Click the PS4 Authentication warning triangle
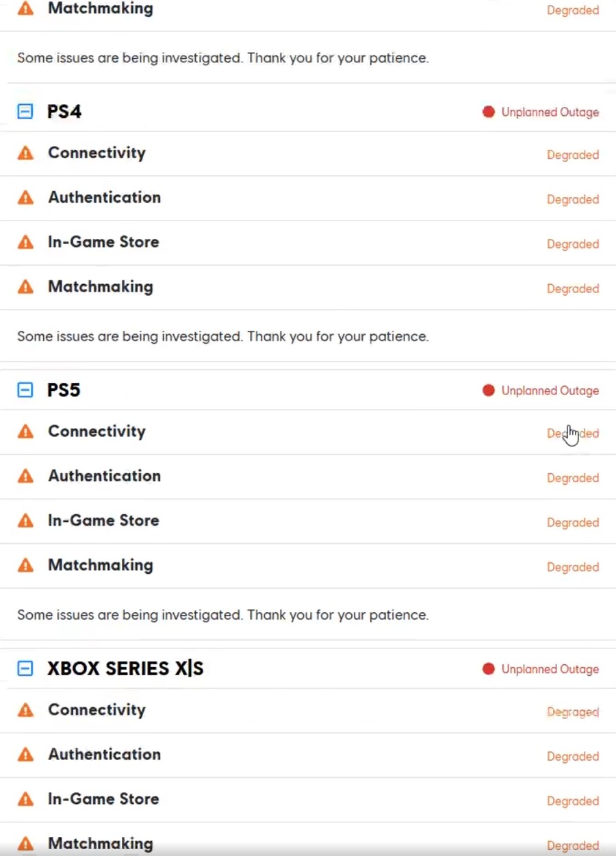 [25, 198]
